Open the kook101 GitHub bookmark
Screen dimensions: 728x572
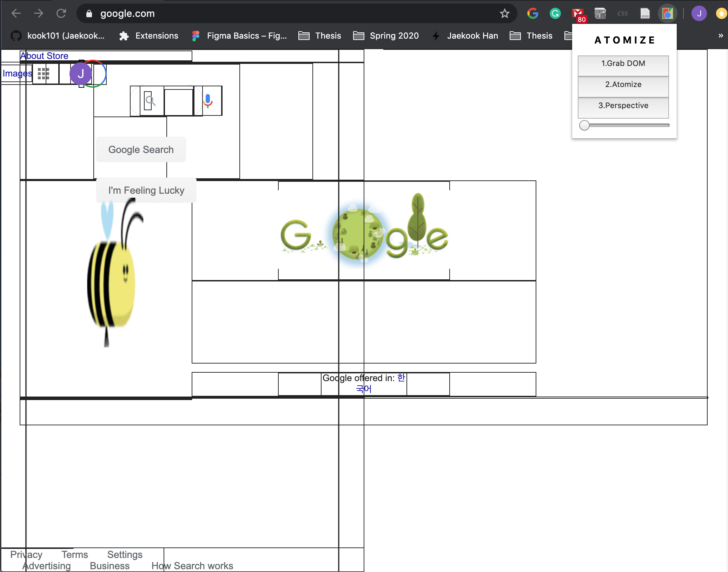pos(58,35)
